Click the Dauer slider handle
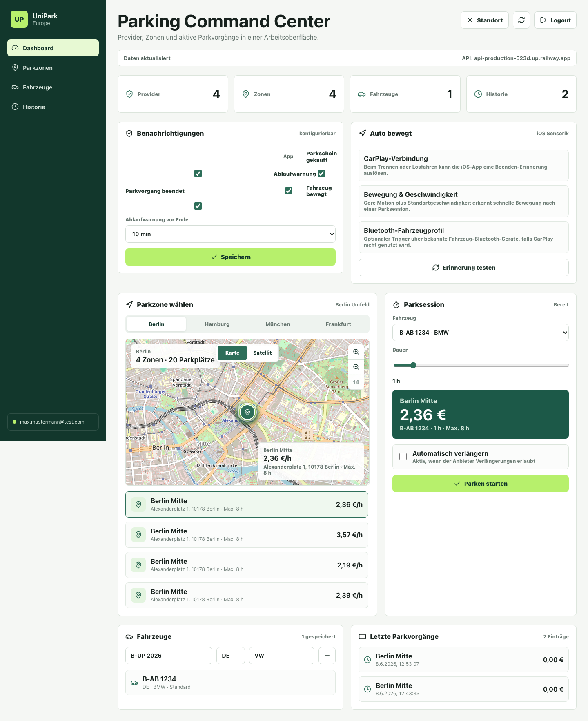This screenshot has width=588, height=721. pos(413,365)
